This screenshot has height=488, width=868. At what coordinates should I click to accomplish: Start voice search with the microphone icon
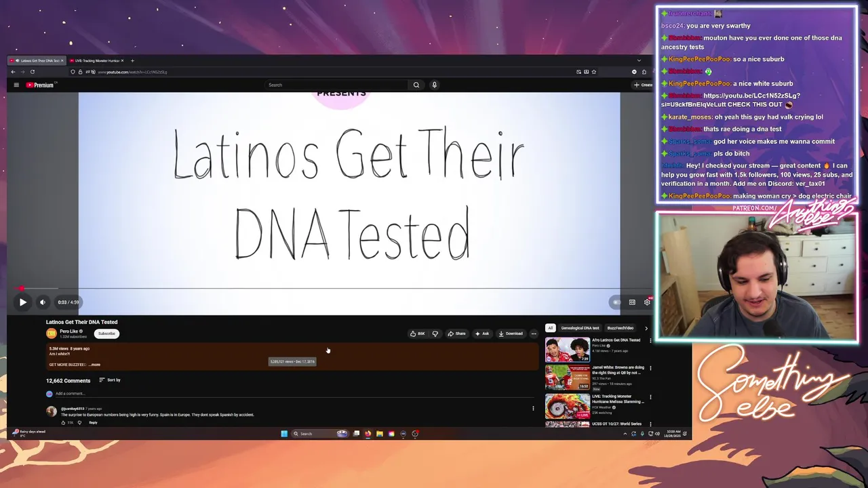pyautogui.click(x=434, y=85)
